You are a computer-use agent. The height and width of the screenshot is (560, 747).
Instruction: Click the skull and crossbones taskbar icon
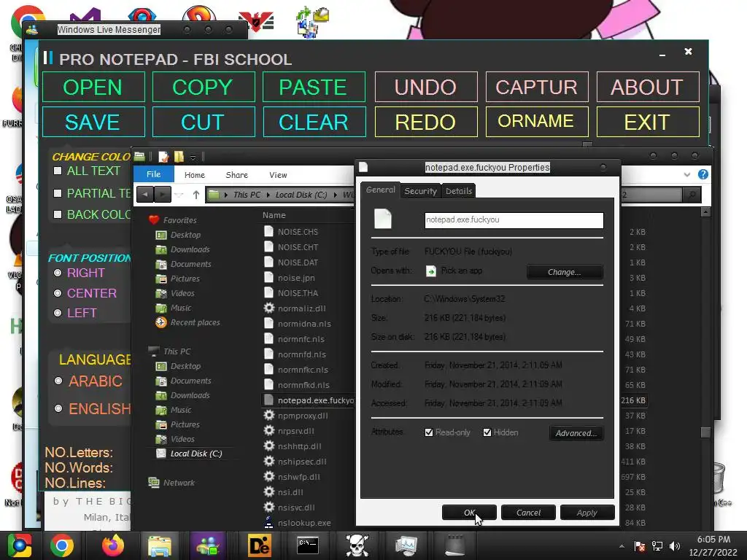pyautogui.click(x=357, y=545)
